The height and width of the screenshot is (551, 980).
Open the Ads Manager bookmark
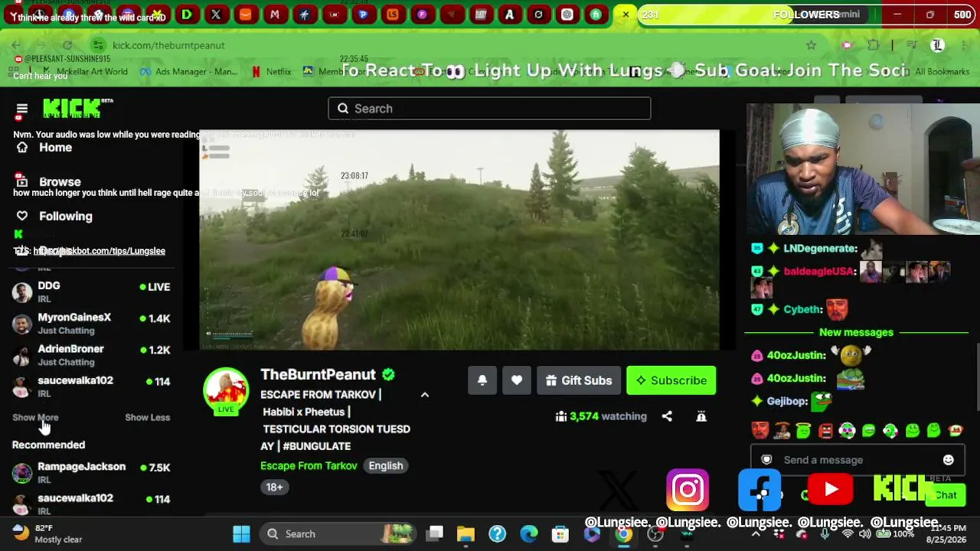(188, 71)
